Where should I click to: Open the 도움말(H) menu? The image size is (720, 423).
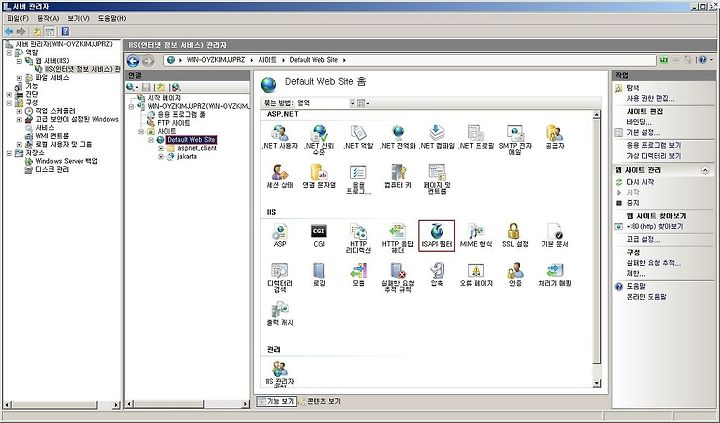tap(112, 18)
